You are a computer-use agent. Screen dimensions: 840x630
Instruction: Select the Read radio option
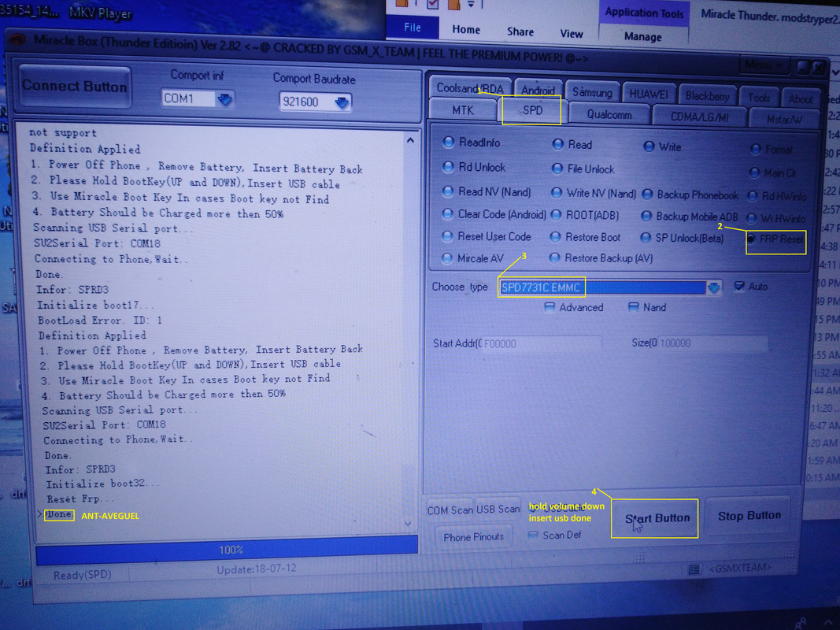coord(572,145)
